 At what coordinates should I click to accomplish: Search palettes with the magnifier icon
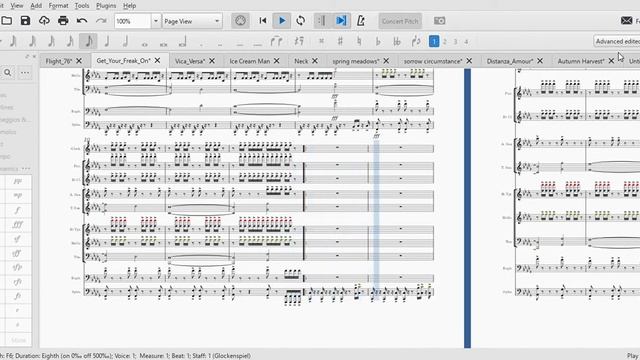[x=7, y=73]
